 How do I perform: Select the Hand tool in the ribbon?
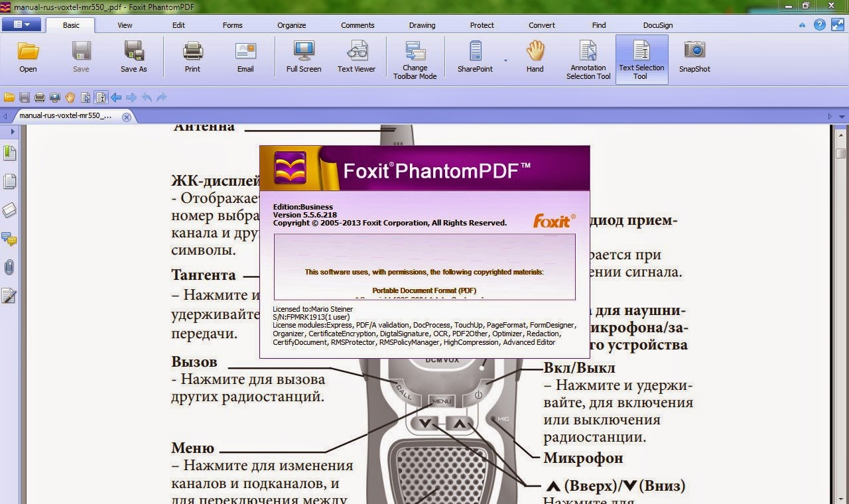(x=535, y=56)
